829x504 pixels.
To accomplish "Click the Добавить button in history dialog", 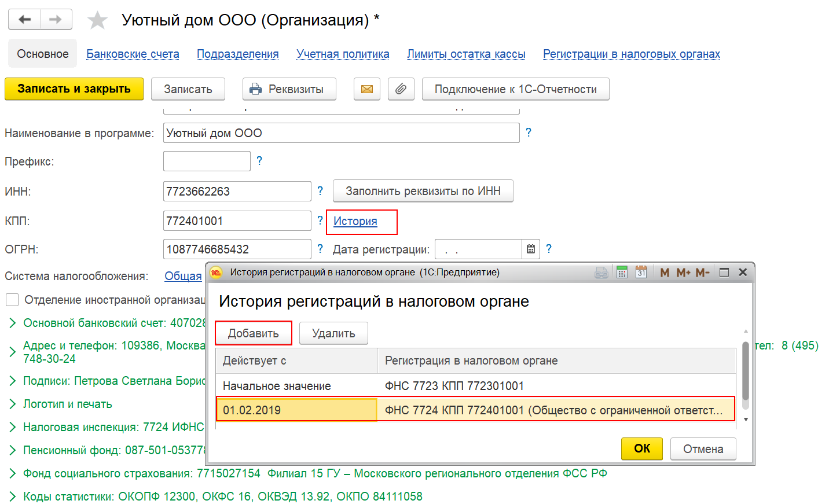I will (x=253, y=333).
